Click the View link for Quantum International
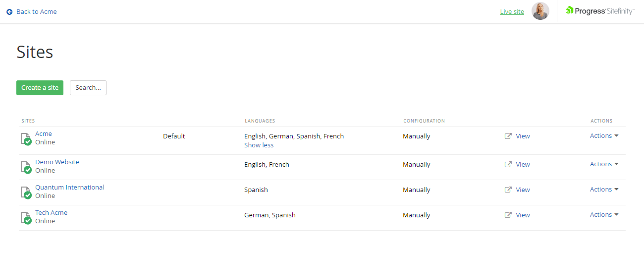This screenshot has width=644, height=258. [523, 190]
